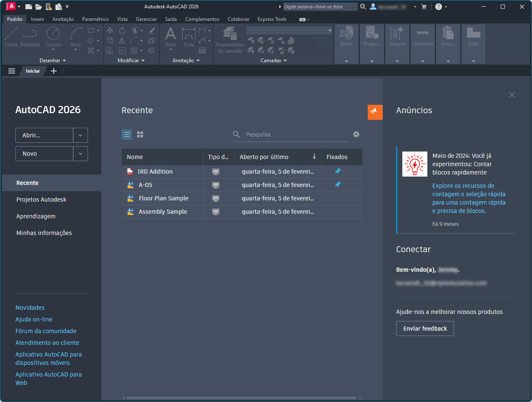Open quick access toolbar customize dropdown
This screenshot has width=532, height=402.
[68, 7]
